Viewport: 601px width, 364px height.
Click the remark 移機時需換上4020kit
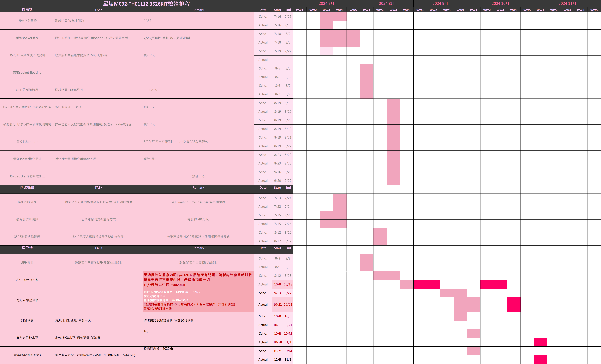(158, 349)
